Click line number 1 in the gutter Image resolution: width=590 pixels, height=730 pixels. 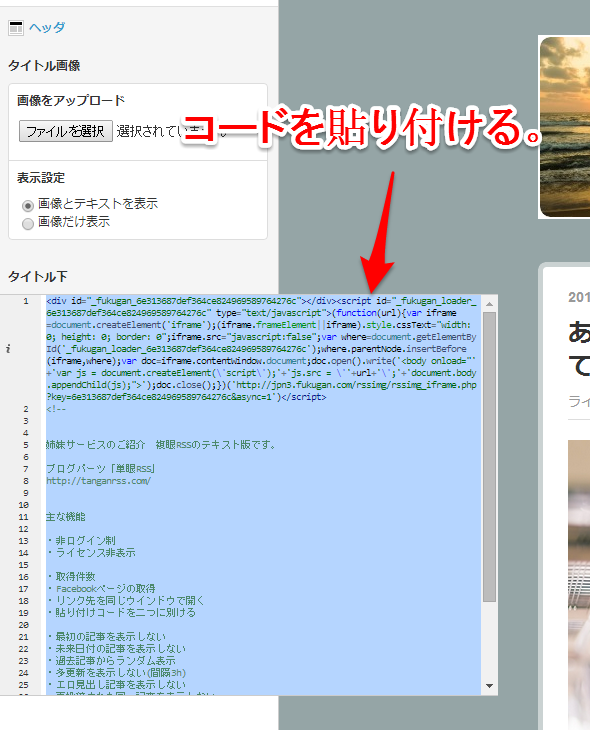[26, 301]
